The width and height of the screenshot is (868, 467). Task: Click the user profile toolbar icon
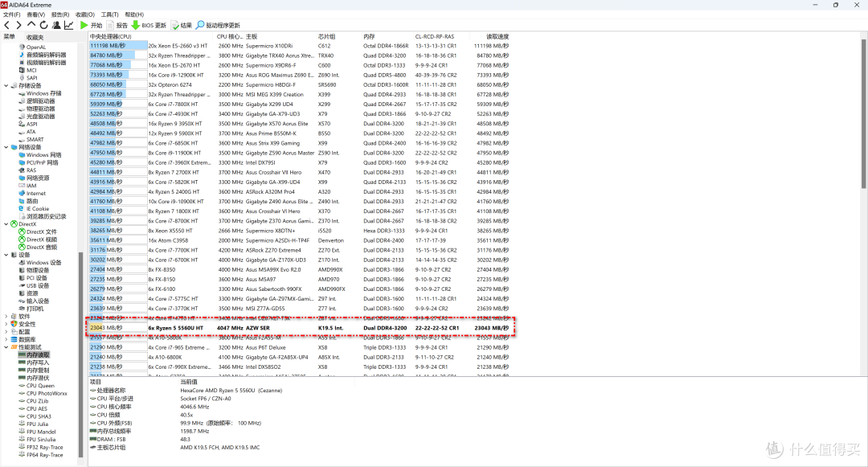click(x=56, y=25)
